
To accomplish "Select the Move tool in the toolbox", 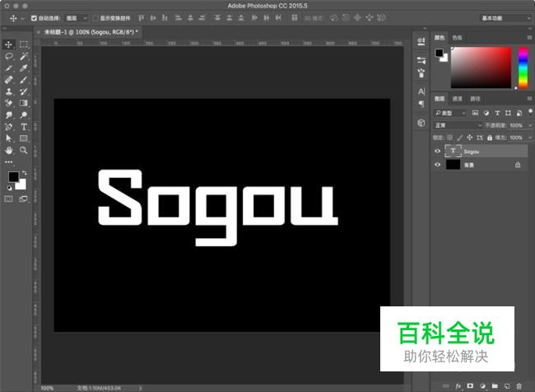I will click(x=9, y=44).
